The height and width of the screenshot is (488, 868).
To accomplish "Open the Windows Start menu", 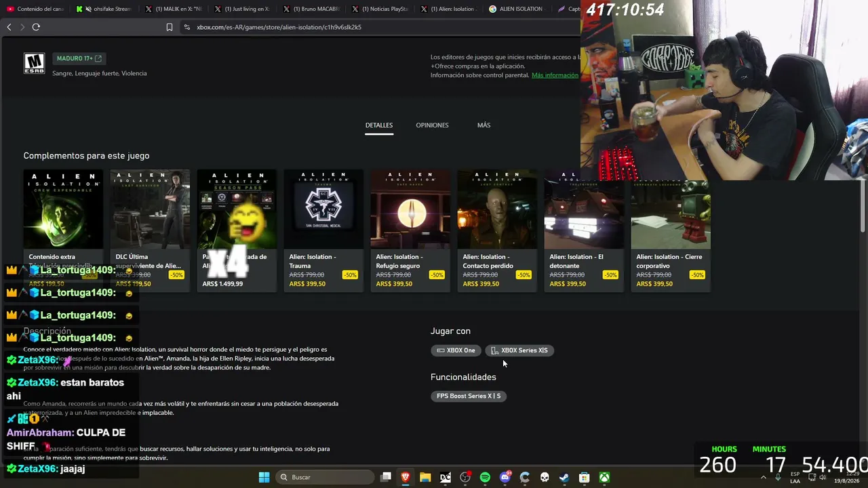I will click(264, 477).
